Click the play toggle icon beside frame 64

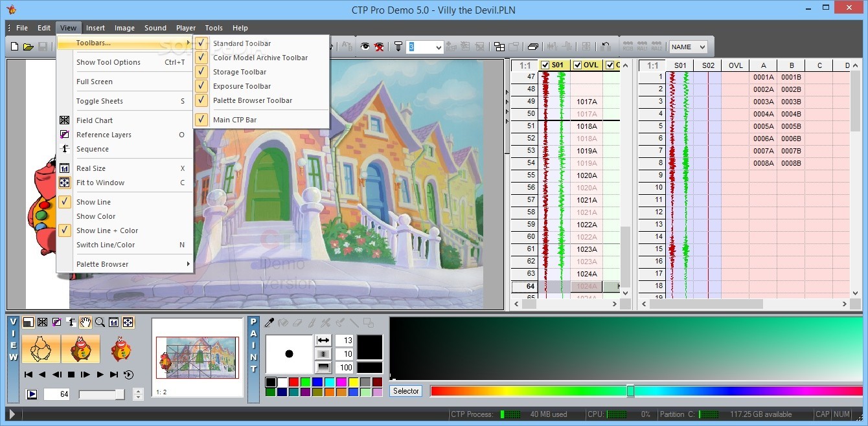tap(31, 394)
